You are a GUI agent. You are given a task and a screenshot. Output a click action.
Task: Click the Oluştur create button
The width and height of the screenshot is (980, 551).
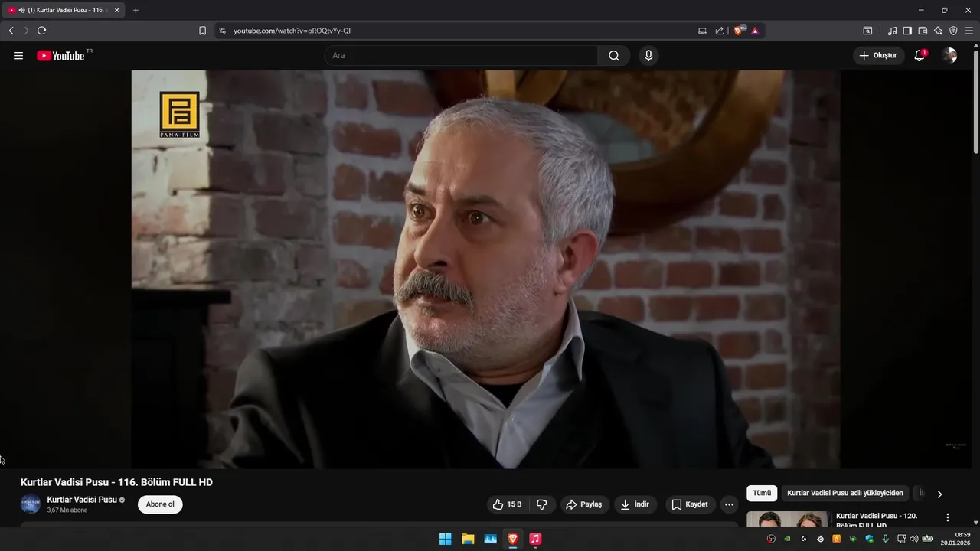coord(878,55)
